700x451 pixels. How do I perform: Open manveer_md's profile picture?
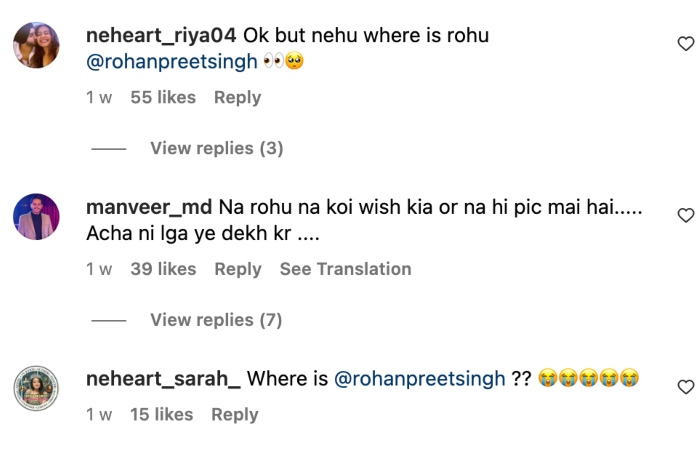(37, 216)
